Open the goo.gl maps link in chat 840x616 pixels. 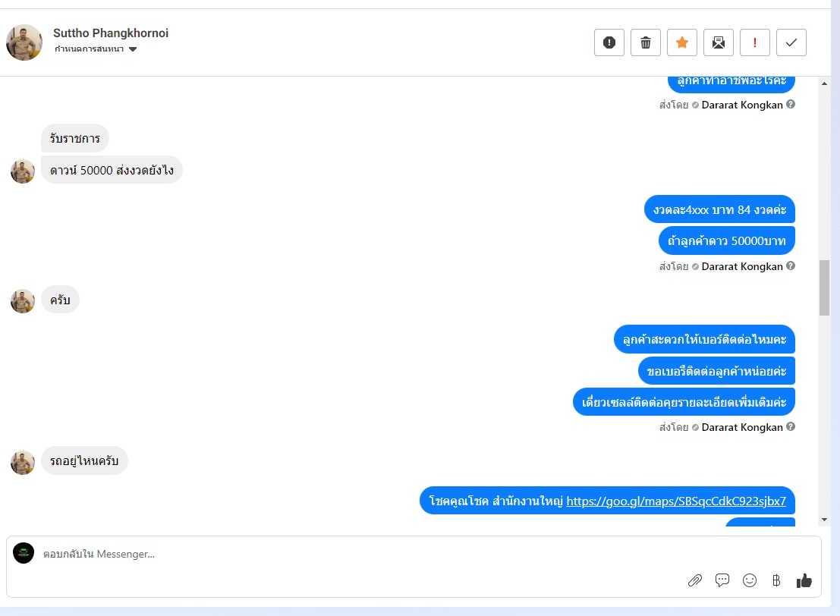tap(676, 501)
